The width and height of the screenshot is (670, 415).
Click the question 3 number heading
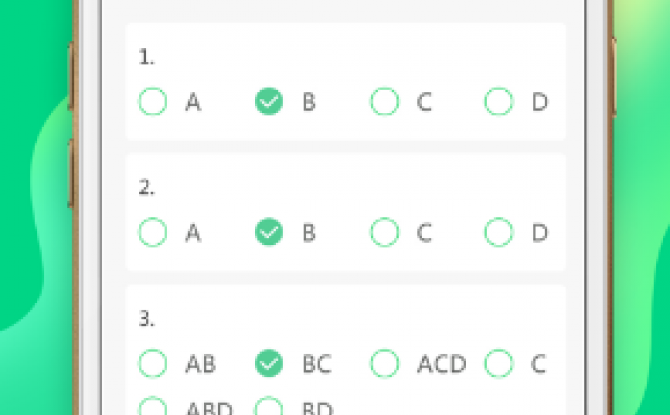147,319
